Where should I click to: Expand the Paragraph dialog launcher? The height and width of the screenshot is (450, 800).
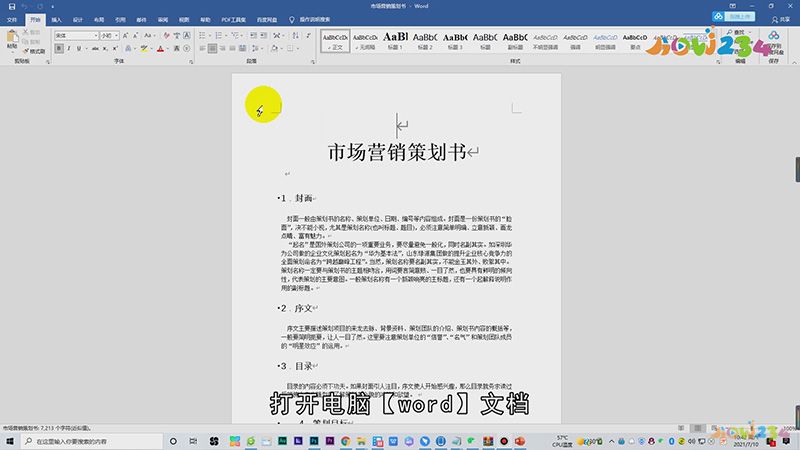point(313,62)
